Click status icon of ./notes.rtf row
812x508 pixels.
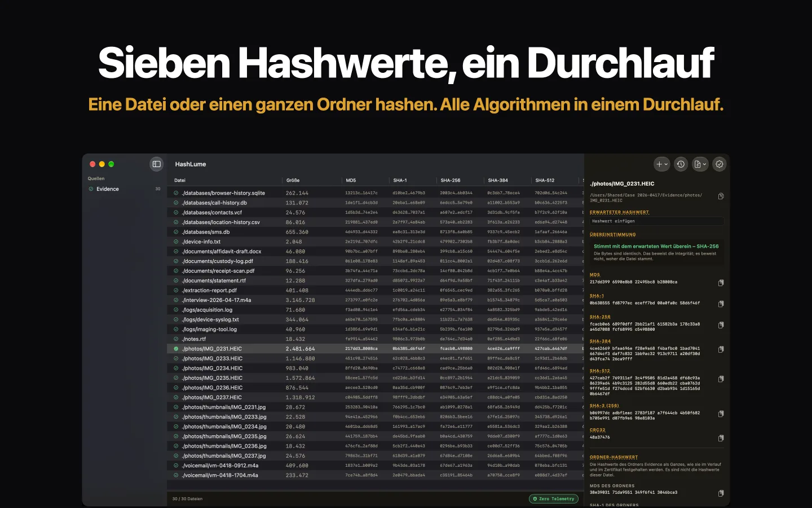[x=176, y=339]
